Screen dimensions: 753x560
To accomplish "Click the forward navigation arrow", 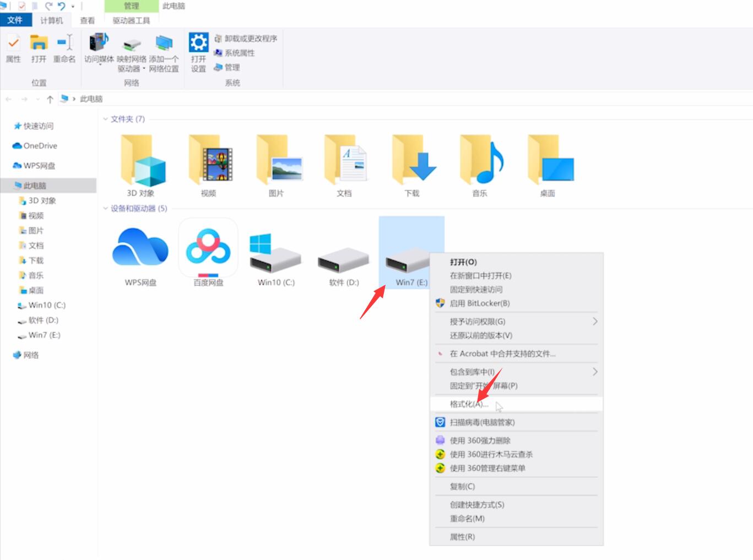I will click(x=24, y=99).
